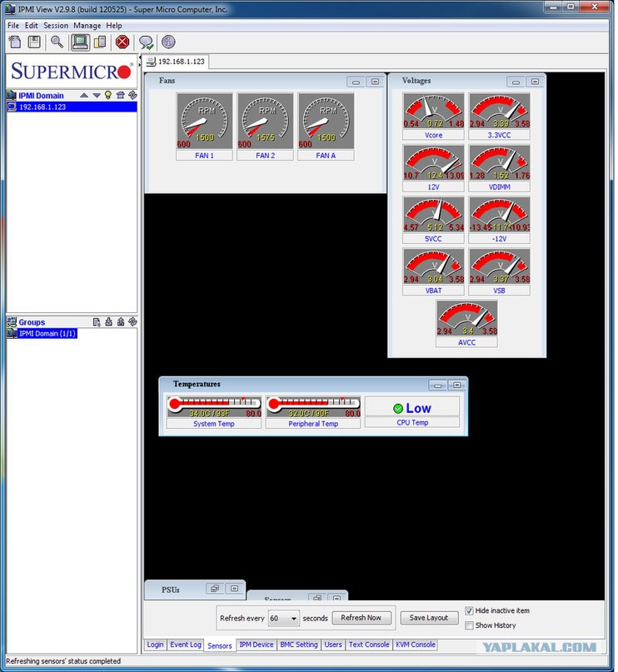
Task: Open the Edit menu
Action: click(32, 25)
